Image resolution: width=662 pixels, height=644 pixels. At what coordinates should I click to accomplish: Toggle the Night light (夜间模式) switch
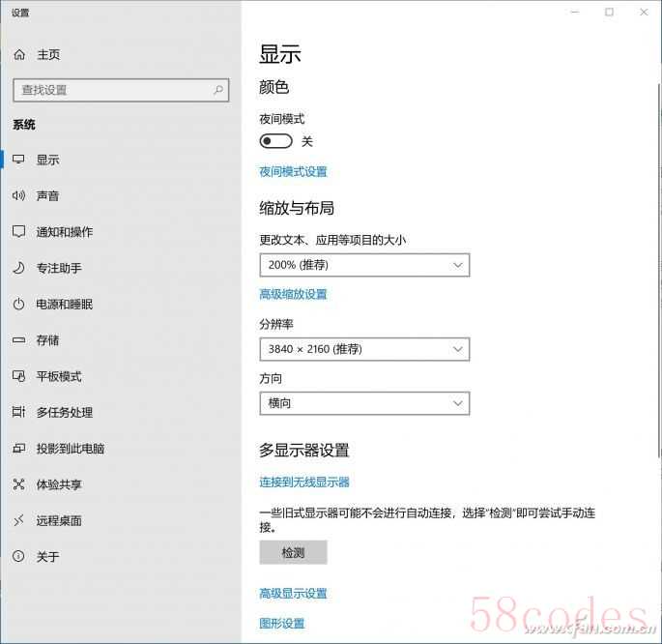click(275, 141)
